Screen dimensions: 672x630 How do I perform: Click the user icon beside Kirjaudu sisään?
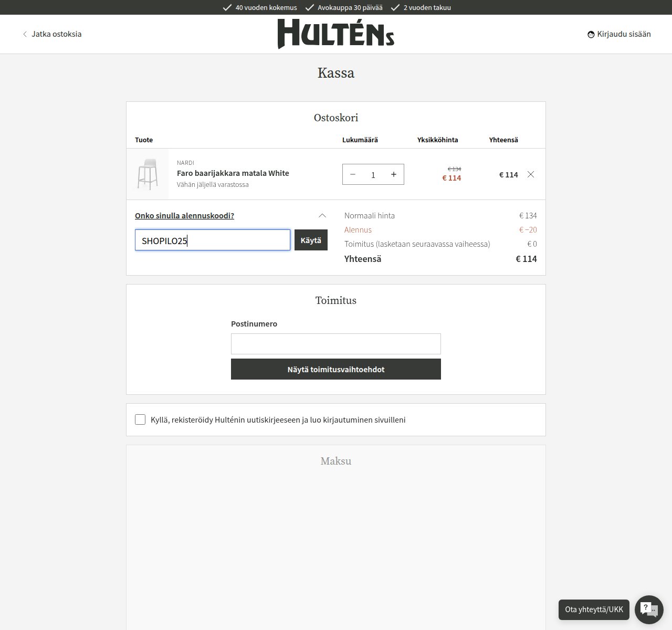click(x=591, y=35)
